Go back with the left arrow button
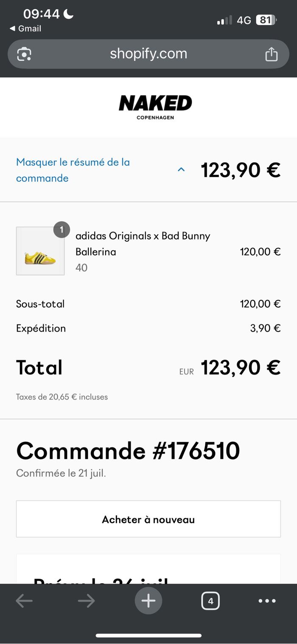297x644 pixels. 24,601
